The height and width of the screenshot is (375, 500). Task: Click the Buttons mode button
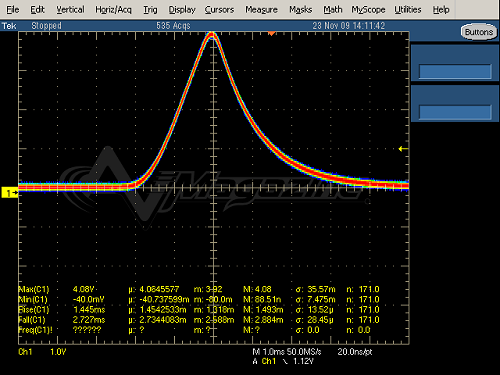coord(479,32)
